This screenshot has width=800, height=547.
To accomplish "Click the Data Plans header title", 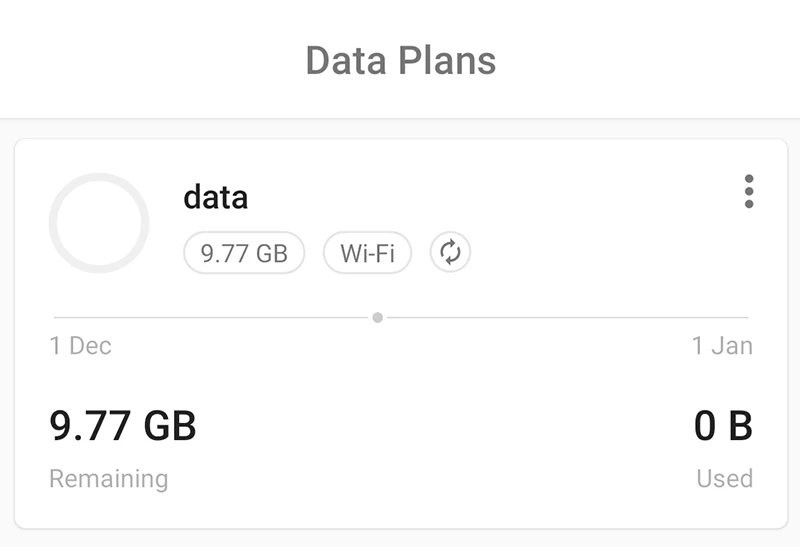I will 400,60.
